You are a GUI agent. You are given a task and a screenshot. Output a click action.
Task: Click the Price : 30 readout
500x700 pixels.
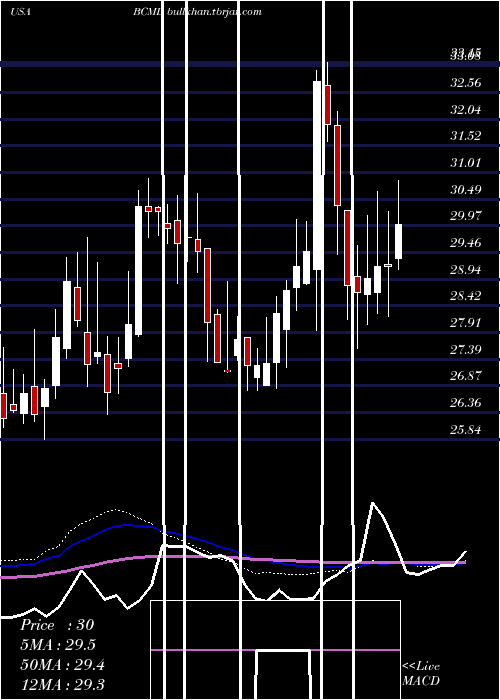(57, 625)
